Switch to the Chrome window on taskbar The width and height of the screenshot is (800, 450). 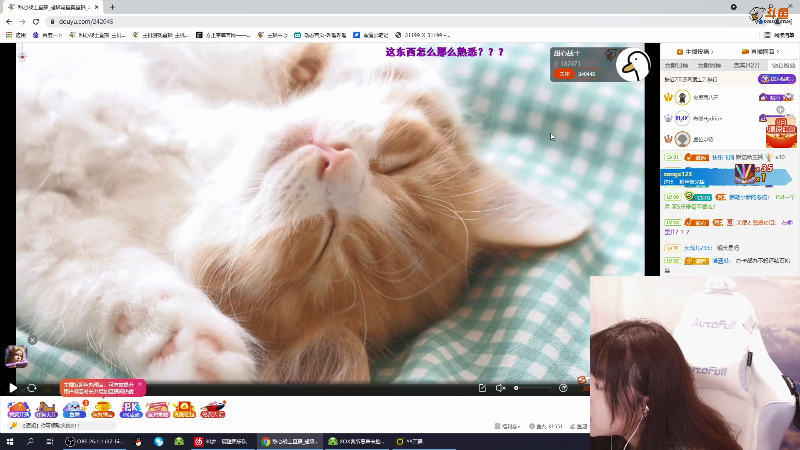coord(289,441)
